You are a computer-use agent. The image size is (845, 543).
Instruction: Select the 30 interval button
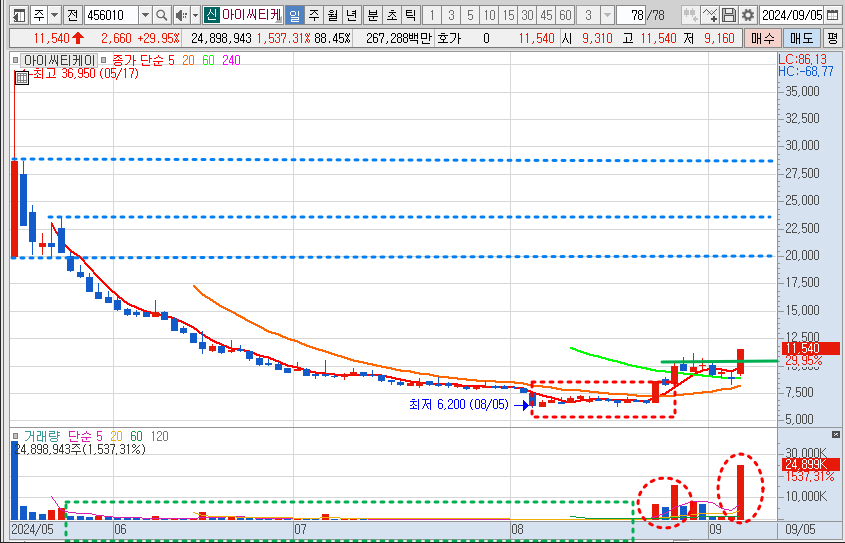click(527, 15)
